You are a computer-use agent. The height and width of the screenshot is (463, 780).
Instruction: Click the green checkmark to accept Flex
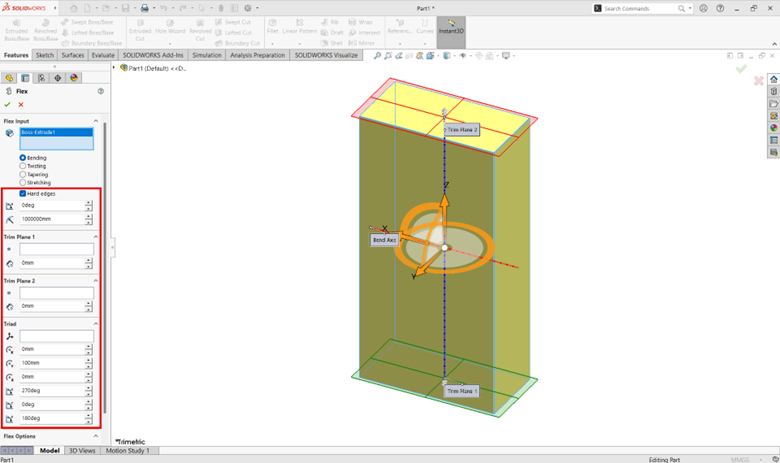pos(8,104)
